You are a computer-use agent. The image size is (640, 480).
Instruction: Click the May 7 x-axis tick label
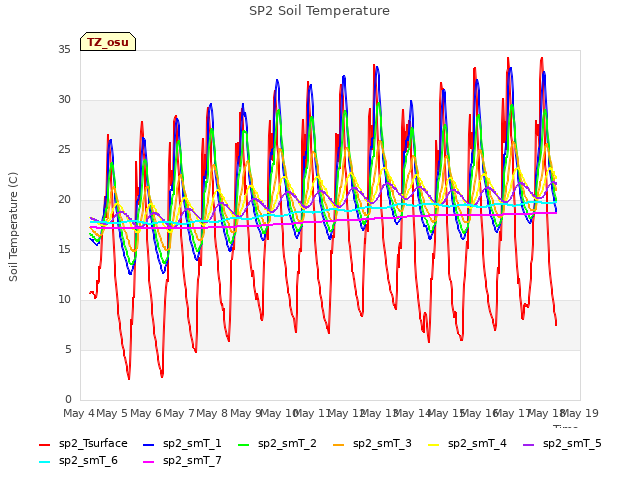pyautogui.click(x=179, y=413)
